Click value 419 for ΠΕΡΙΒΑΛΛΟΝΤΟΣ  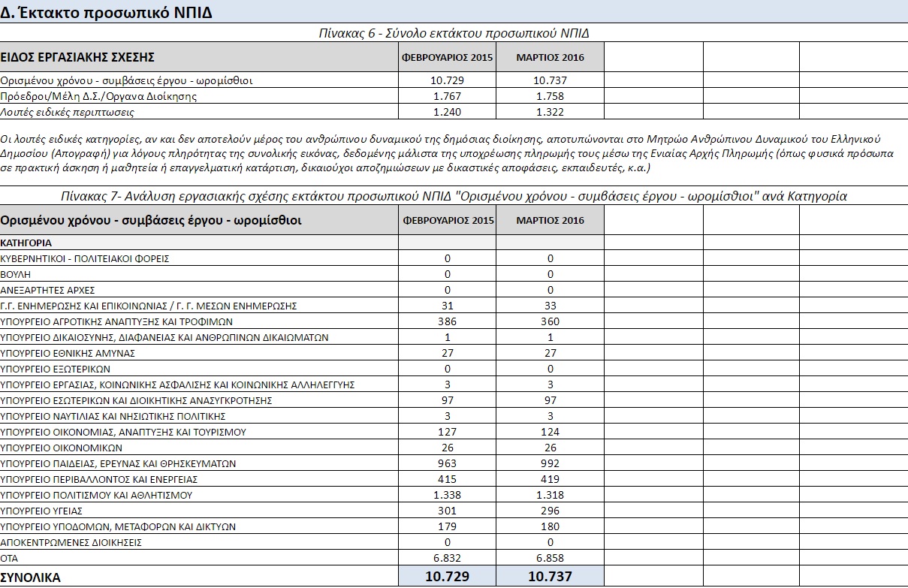coord(550,479)
